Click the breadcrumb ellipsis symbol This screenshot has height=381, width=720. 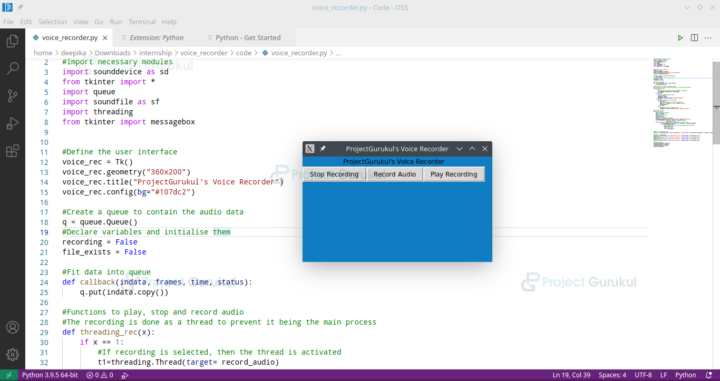pos(338,53)
